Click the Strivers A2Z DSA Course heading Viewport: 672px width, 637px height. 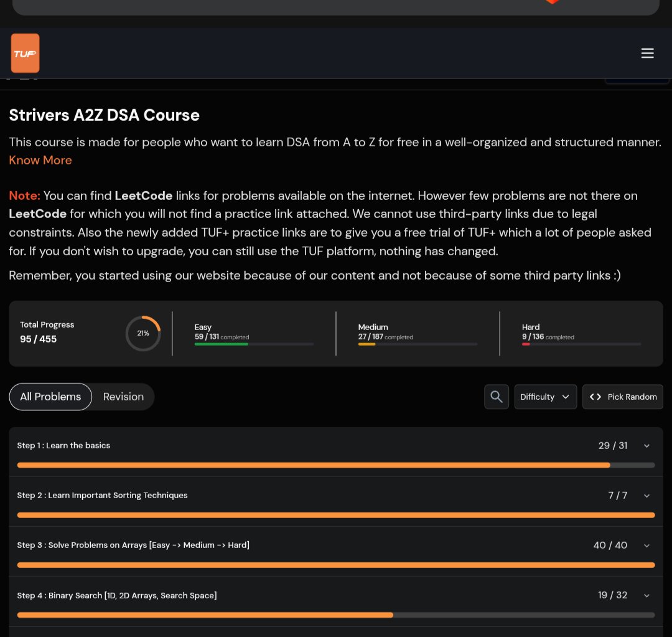[x=104, y=115]
